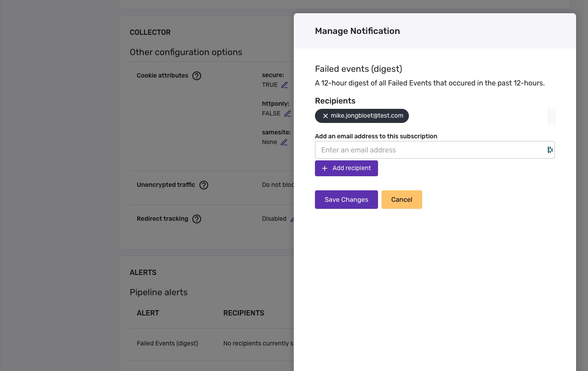The image size is (588, 371).
Task: Click the Manage Notification dialog title
Action: pos(357,31)
